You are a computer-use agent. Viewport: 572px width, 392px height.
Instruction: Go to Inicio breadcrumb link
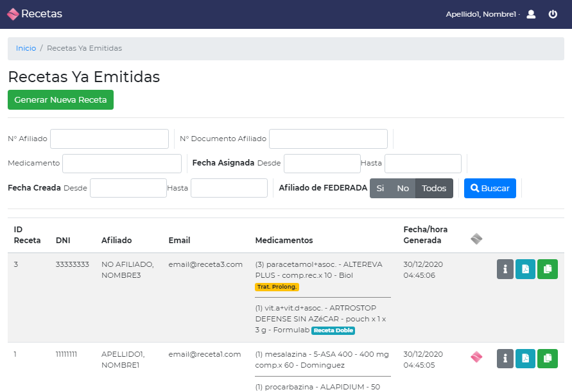26,48
